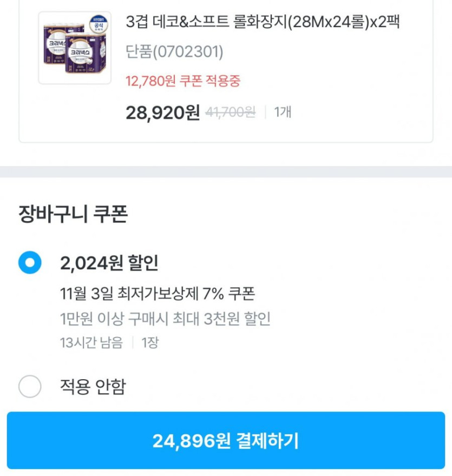Click the 단품(0702301) option text
This screenshot has width=452, height=476.
(x=174, y=52)
